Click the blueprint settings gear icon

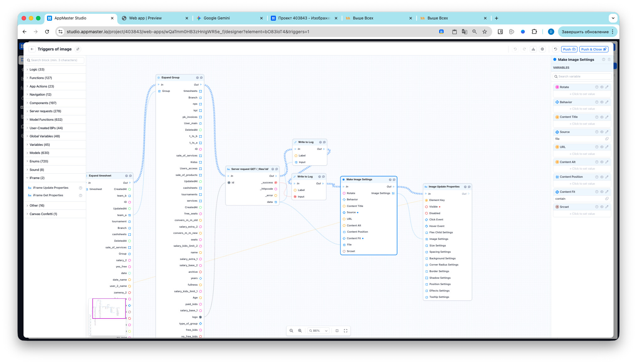tap(542, 49)
